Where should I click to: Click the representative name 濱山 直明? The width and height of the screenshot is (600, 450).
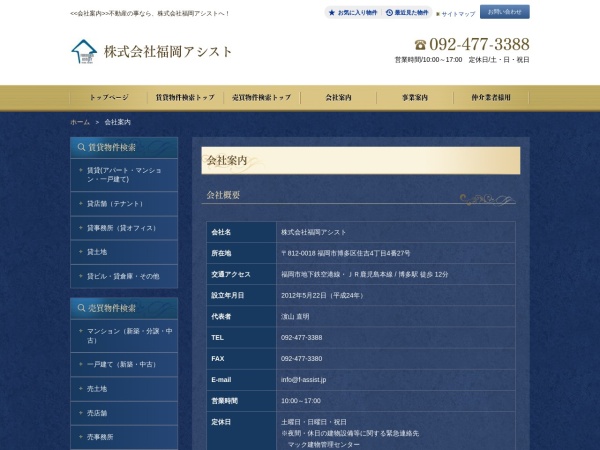(295, 316)
